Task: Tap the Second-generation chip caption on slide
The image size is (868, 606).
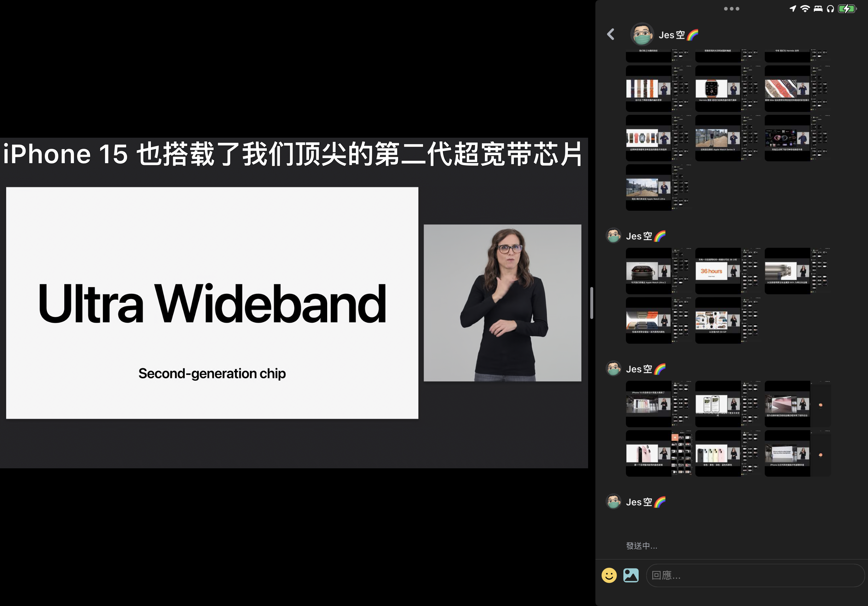Action: [212, 373]
